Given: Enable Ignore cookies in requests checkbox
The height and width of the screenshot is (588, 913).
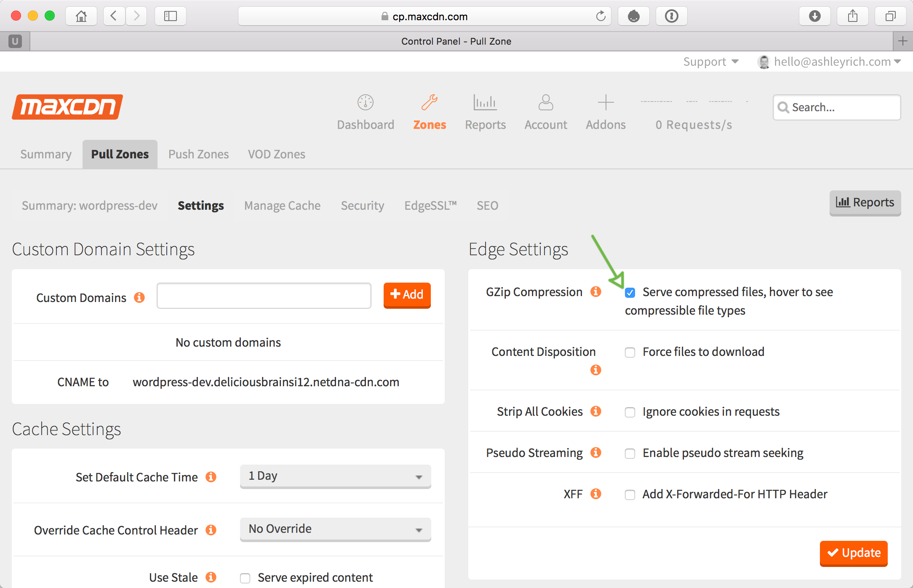Looking at the screenshot, I should (x=630, y=412).
